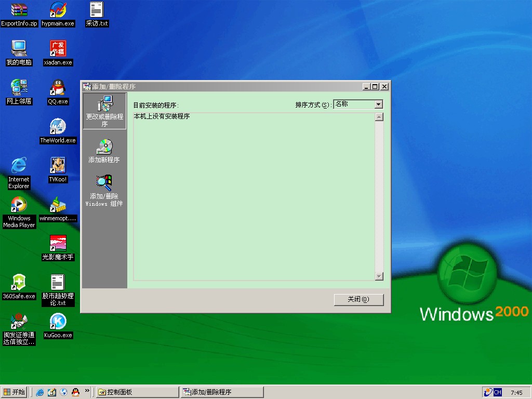The width and height of the screenshot is (532, 399).
Task: Select the 采访.txt file on the desktop
Action: (x=97, y=15)
